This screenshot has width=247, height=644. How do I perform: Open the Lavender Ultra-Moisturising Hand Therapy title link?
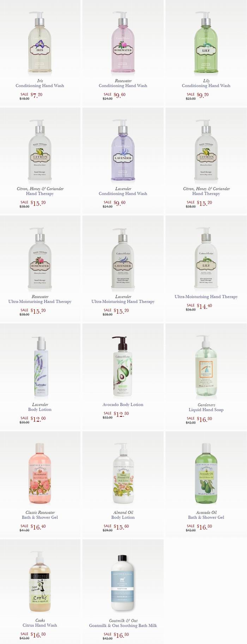click(x=123, y=299)
